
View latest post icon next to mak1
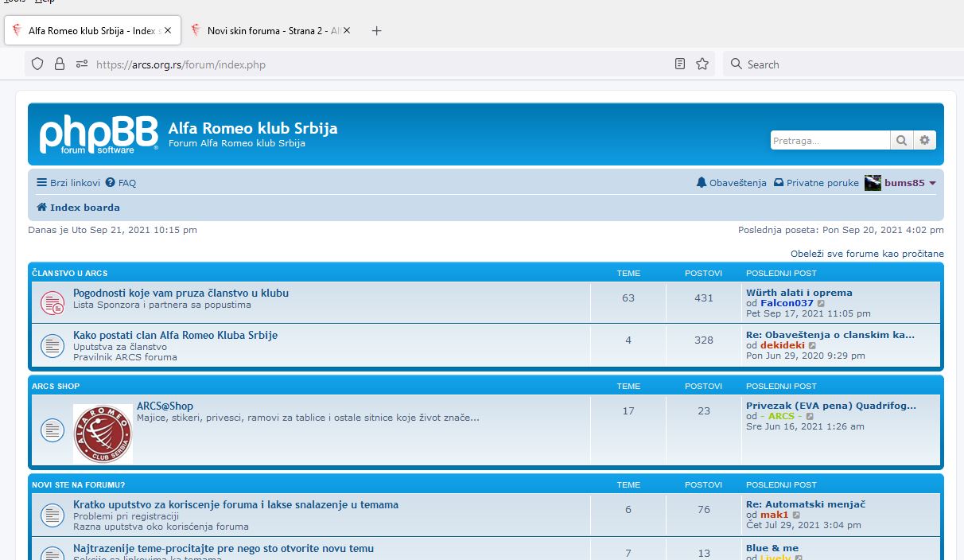pos(797,515)
